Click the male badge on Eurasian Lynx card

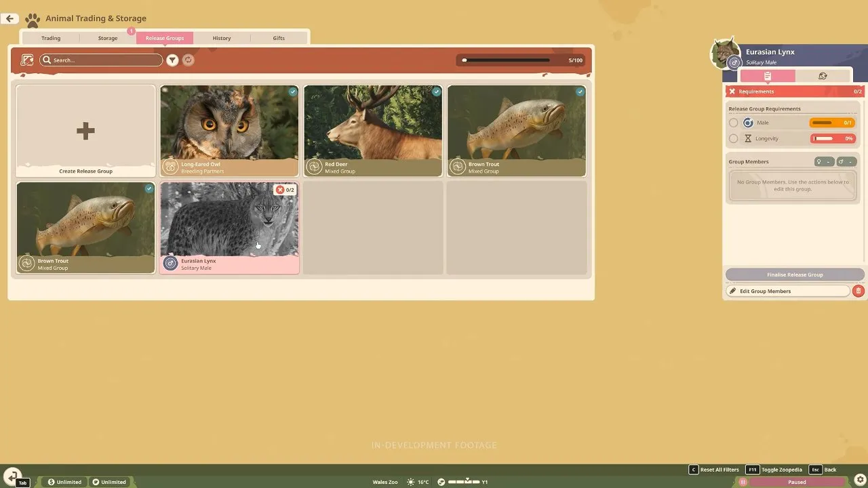click(171, 263)
